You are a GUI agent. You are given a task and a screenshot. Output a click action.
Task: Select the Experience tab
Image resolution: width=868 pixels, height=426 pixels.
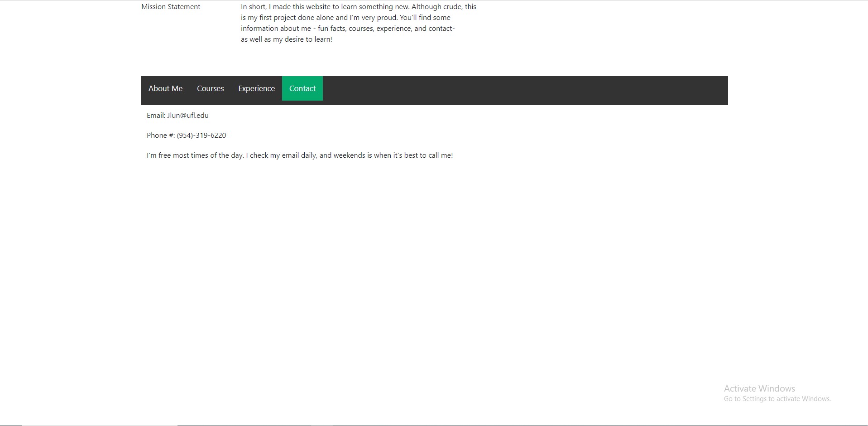256,88
